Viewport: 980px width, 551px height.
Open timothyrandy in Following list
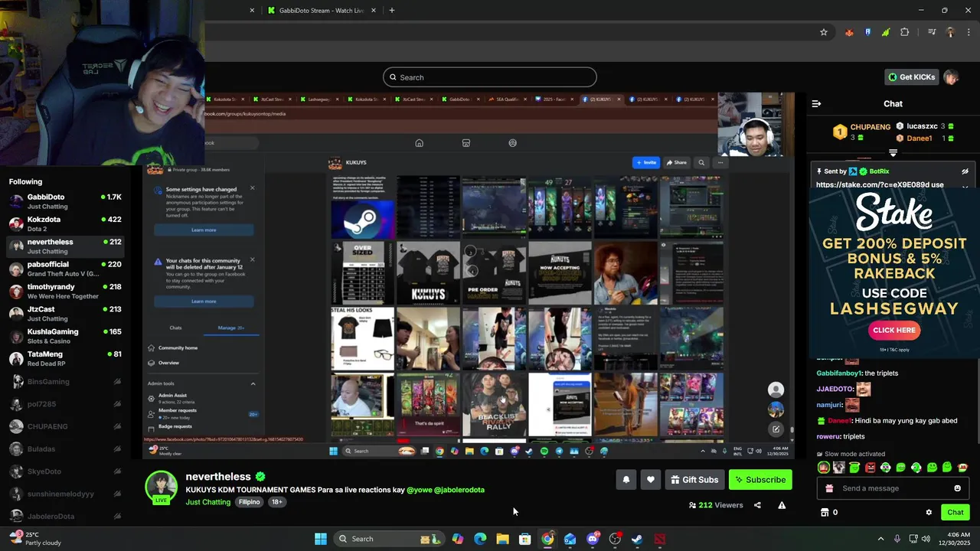pos(64,291)
